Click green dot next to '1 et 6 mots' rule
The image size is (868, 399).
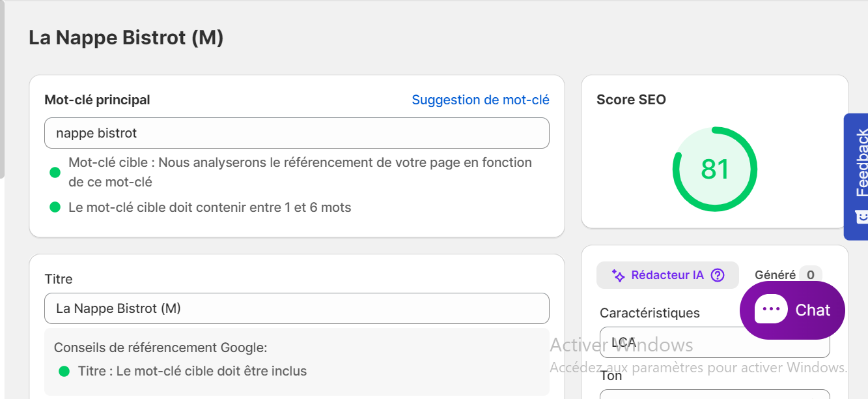(55, 208)
